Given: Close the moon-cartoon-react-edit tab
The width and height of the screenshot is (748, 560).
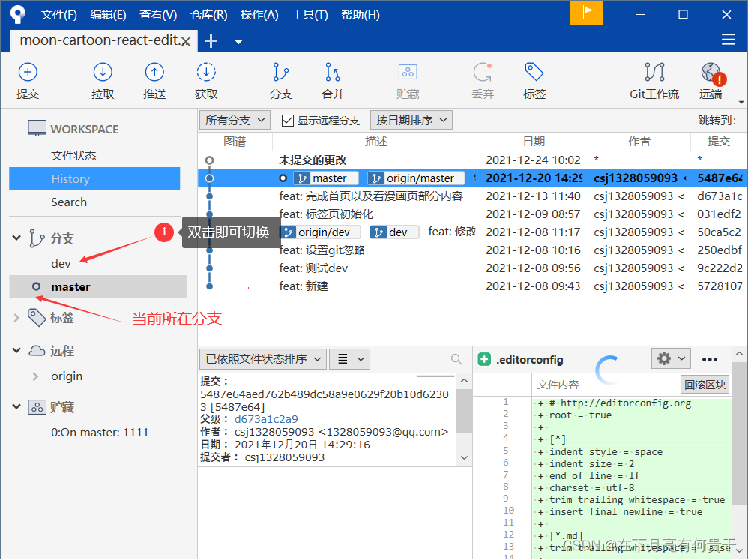Looking at the screenshot, I should (x=186, y=42).
